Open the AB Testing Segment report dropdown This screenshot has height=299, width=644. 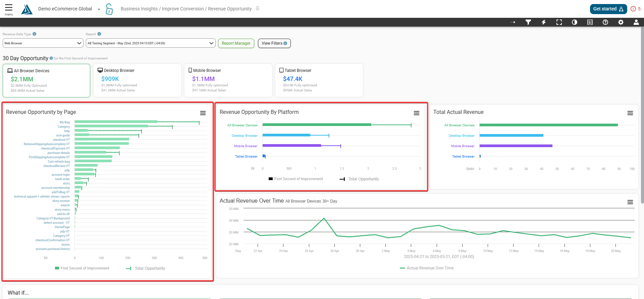click(x=151, y=43)
